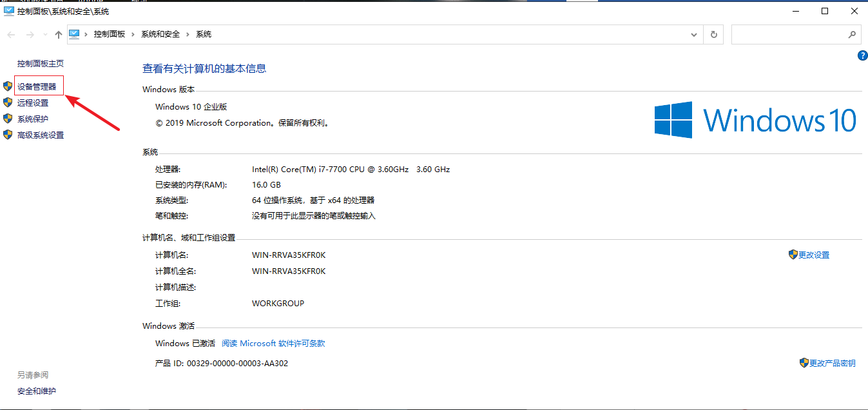868x410 pixels.
Task: Click the shield icon beside 远程设置
Action: click(x=8, y=102)
